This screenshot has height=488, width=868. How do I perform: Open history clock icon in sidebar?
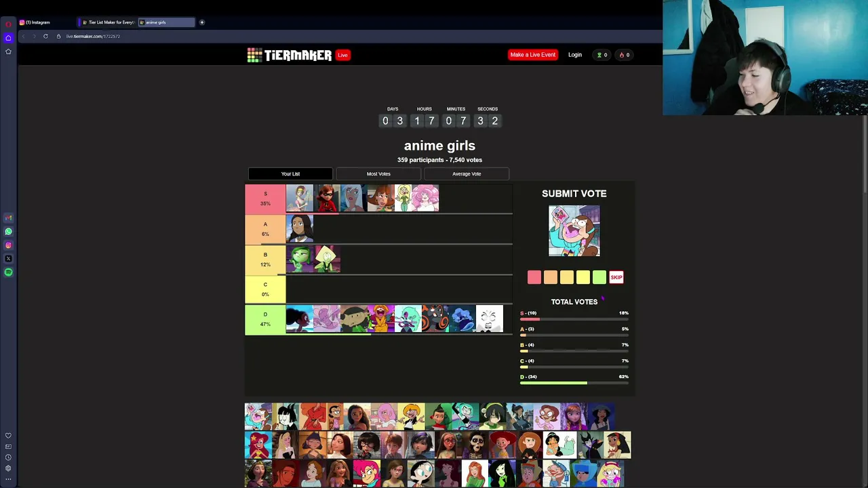click(8, 457)
